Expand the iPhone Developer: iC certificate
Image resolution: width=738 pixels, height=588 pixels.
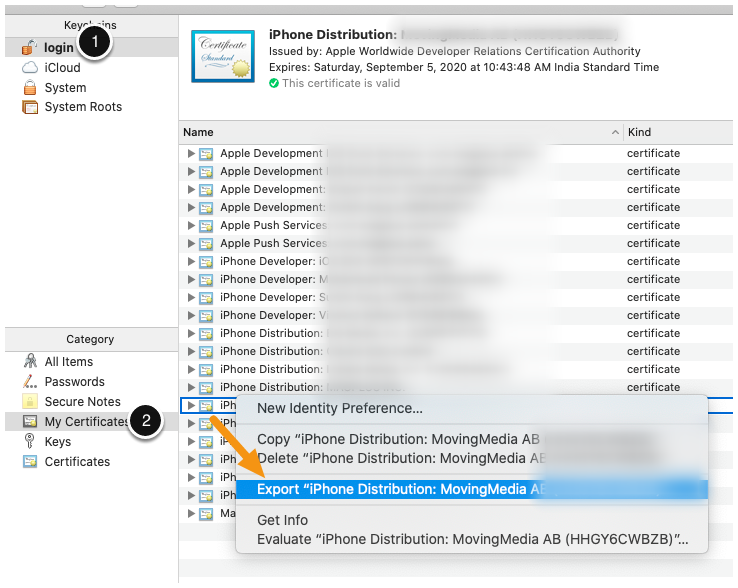point(191,261)
